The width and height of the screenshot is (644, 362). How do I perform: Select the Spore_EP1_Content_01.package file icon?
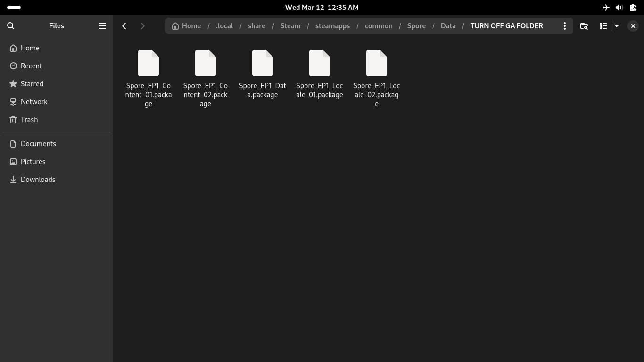pyautogui.click(x=149, y=63)
